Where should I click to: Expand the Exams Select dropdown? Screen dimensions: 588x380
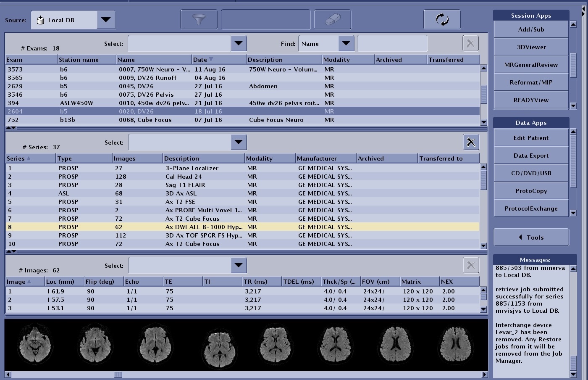pos(238,43)
